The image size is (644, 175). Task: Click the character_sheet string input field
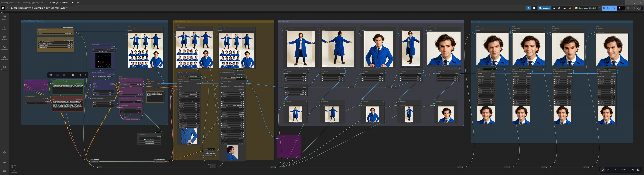tap(56, 34)
